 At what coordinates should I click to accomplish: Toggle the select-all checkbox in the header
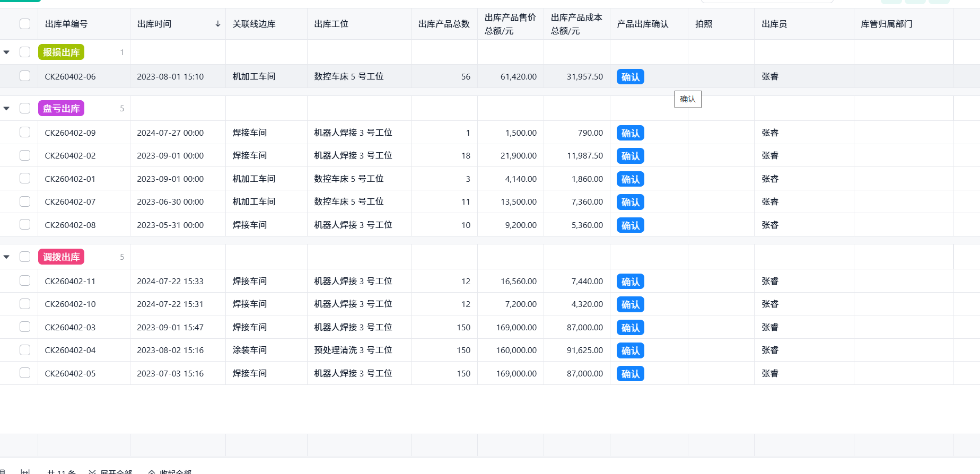[25, 24]
